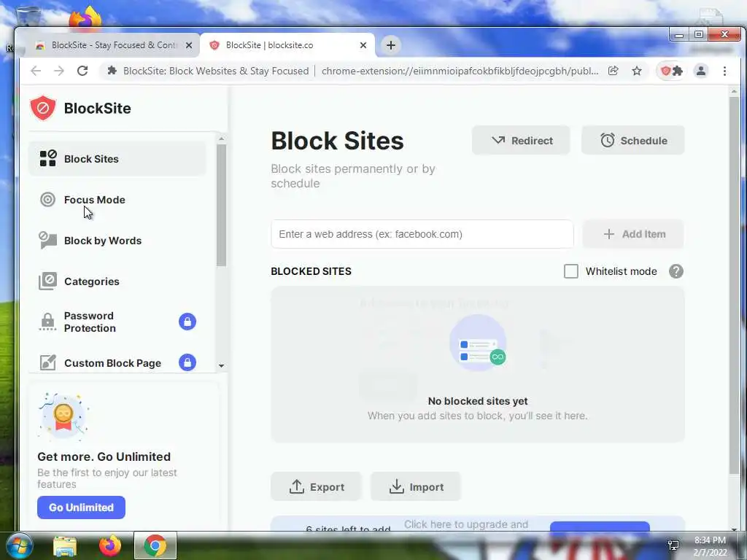Click the Password Protection lock badge
The width and height of the screenshot is (747, 560).
point(187,322)
